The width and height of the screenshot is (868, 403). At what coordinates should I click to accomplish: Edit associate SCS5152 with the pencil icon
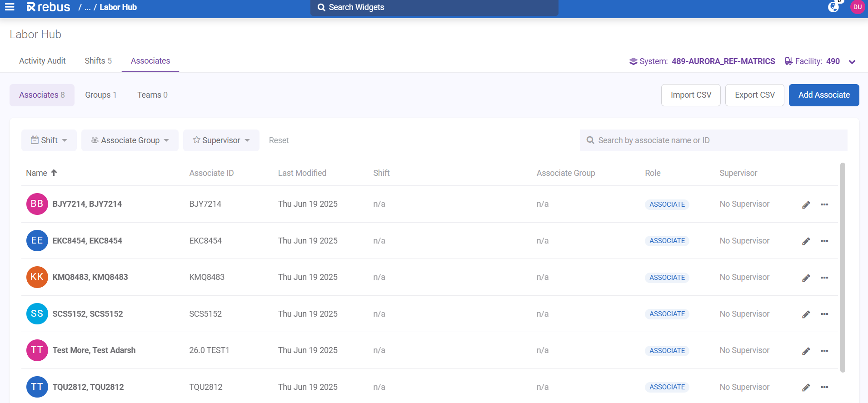[806, 314]
